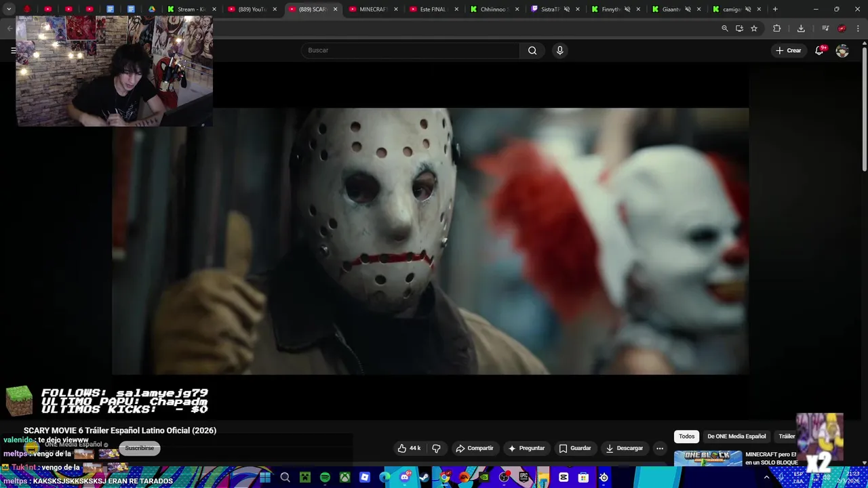Open SteelSeries app from the taskbar

[x=604, y=477]
